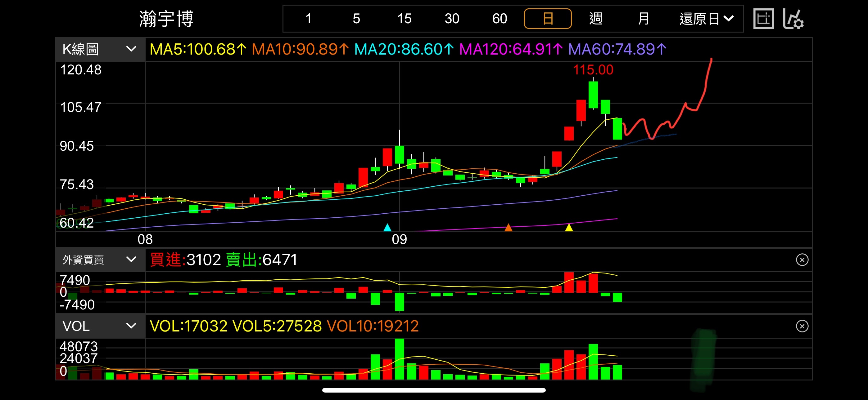The height and width of the screenshot is (400, 868).
Task: Close the VOL indicator panel
Action: click(802, 326)
